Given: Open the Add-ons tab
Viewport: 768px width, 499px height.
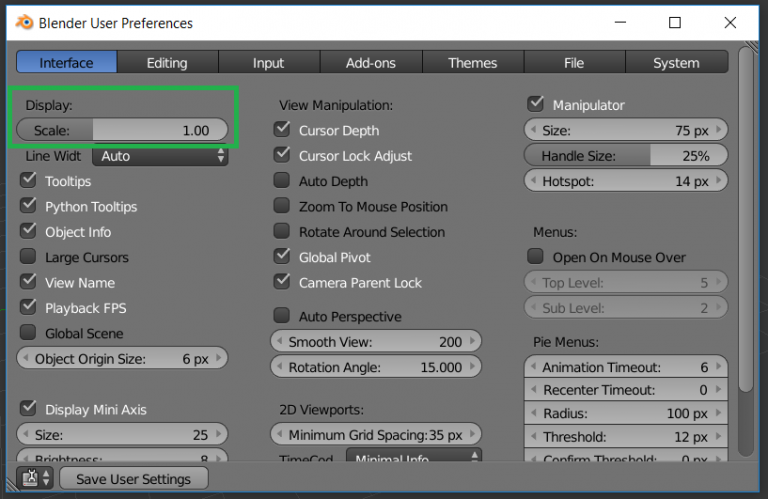Looking at the screenshot, I should tap(371, 63).
